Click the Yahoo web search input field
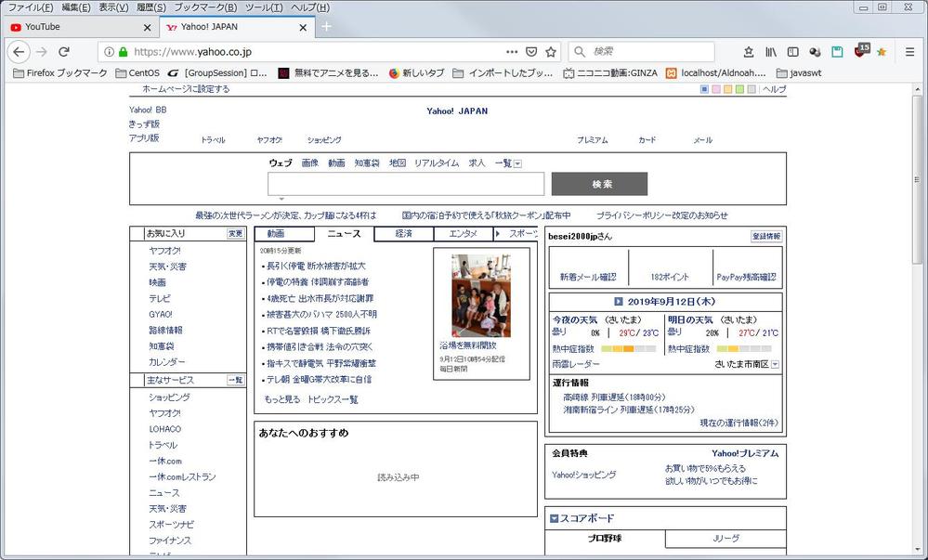 [405, 184]
